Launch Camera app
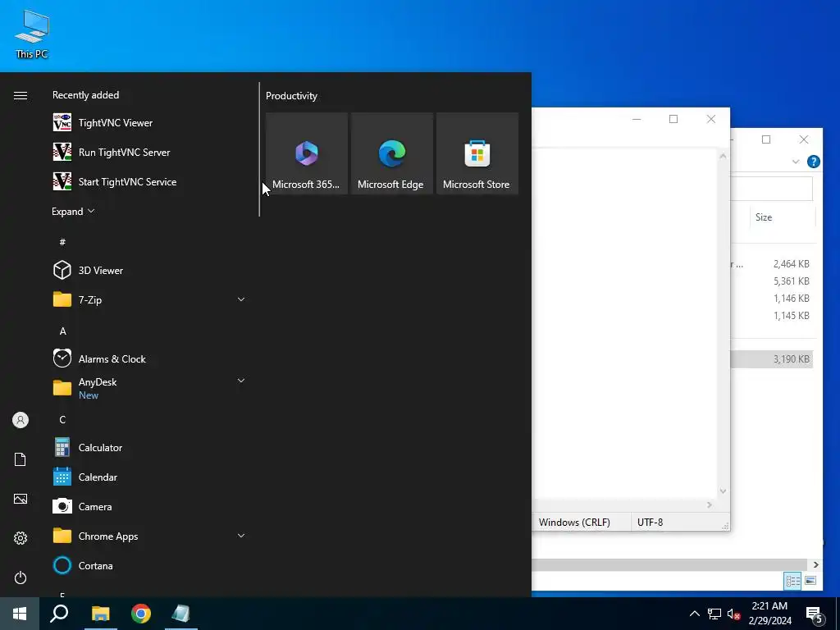 pos(149,506)
